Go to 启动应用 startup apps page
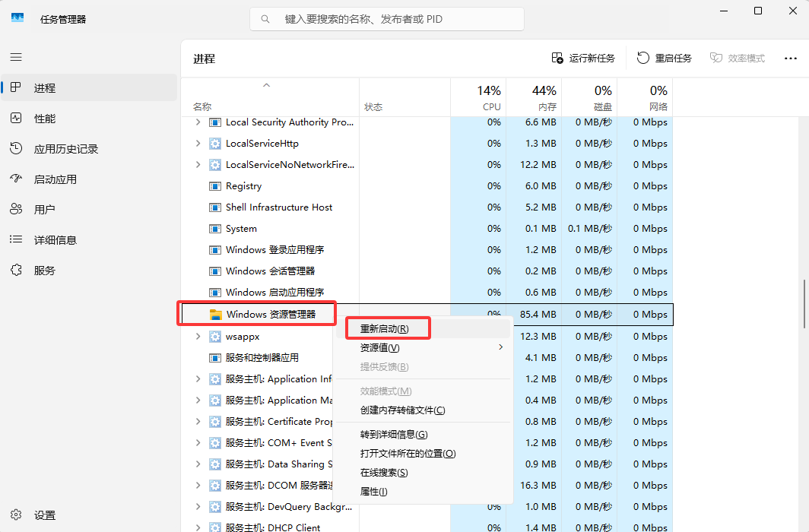This screenshot has height=532, width=809. (x=89, y=179)
